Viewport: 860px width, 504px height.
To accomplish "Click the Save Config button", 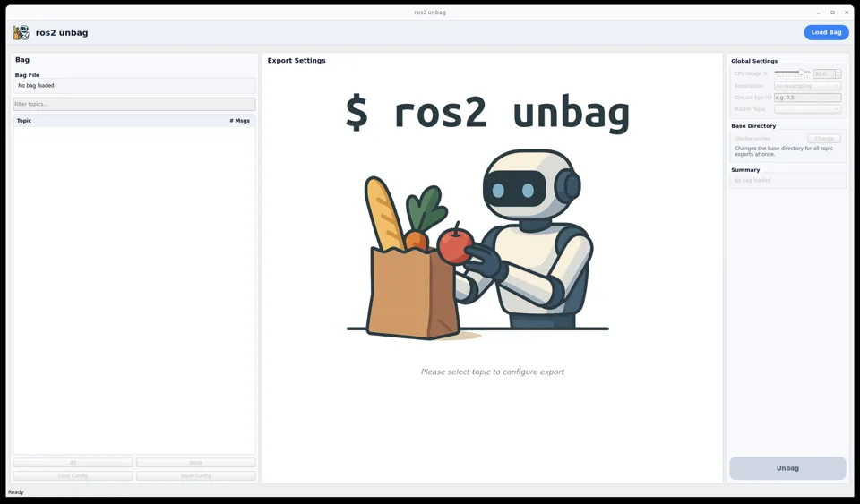I will (196, 475).
